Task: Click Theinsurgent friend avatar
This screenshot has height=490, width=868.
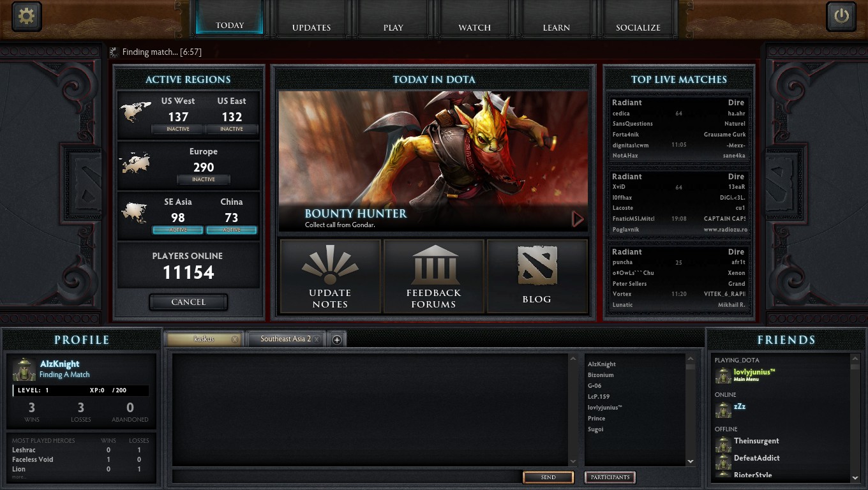Action: tap(722, 444)
